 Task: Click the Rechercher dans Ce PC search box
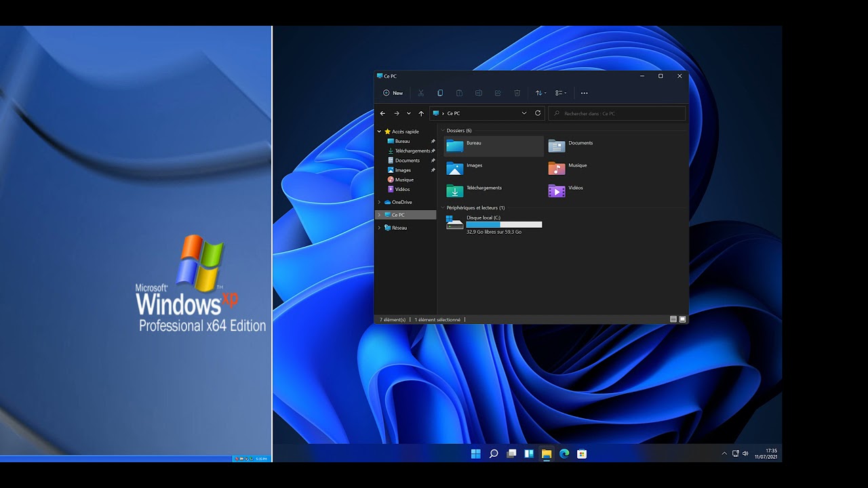pos(617,113)
